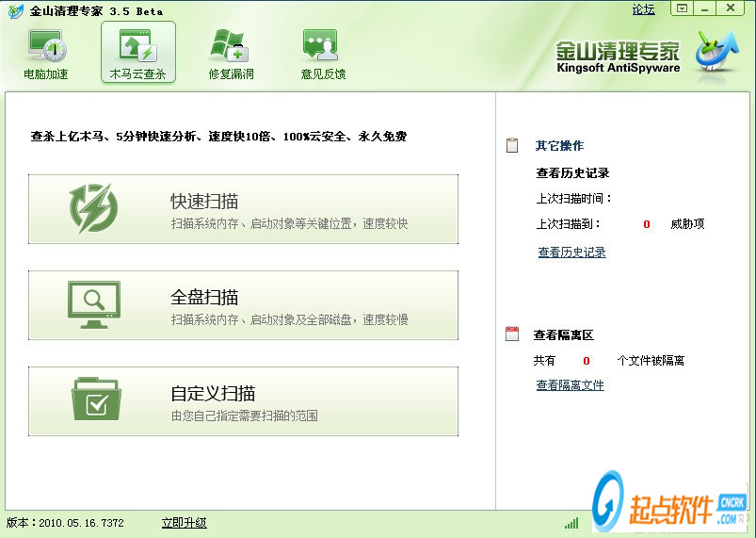Open the 查看历史记录 link
Image resolution: width=756 pixels, height=538 pixels.
(x=571, y=252)
